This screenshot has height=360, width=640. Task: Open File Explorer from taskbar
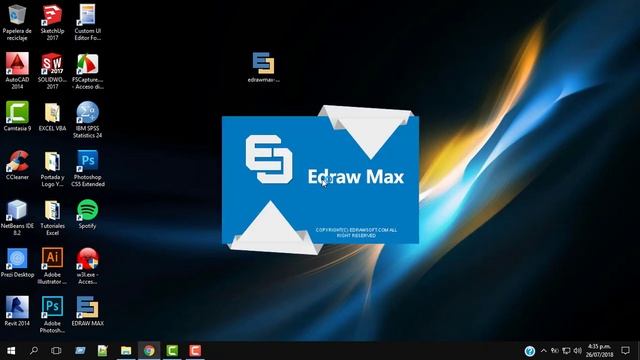126,351
